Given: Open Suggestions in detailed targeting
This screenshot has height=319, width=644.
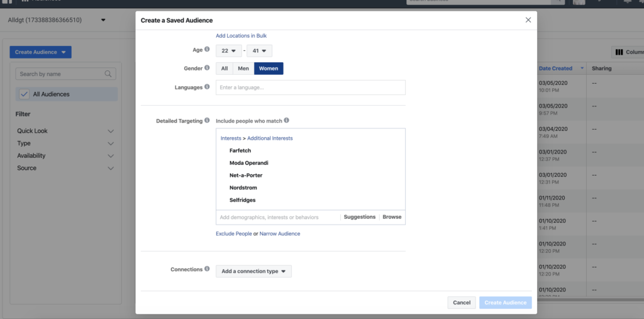Looking at the screenshot, I should click(x=359, y=217).
